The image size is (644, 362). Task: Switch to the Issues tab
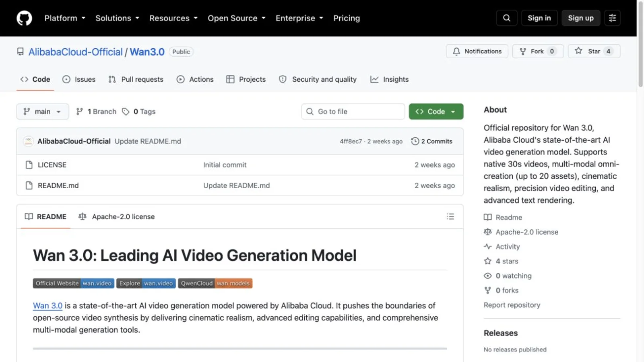click(79, 79)
